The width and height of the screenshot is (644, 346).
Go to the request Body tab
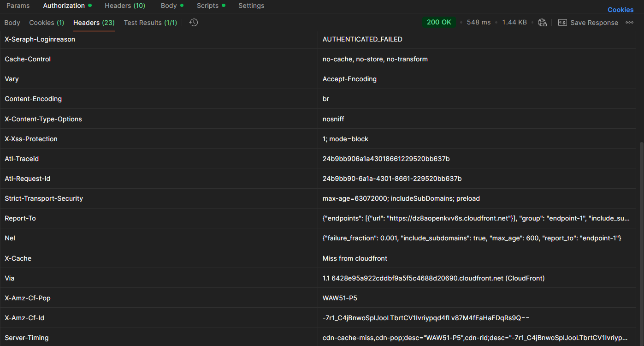(x=169, y=6)
